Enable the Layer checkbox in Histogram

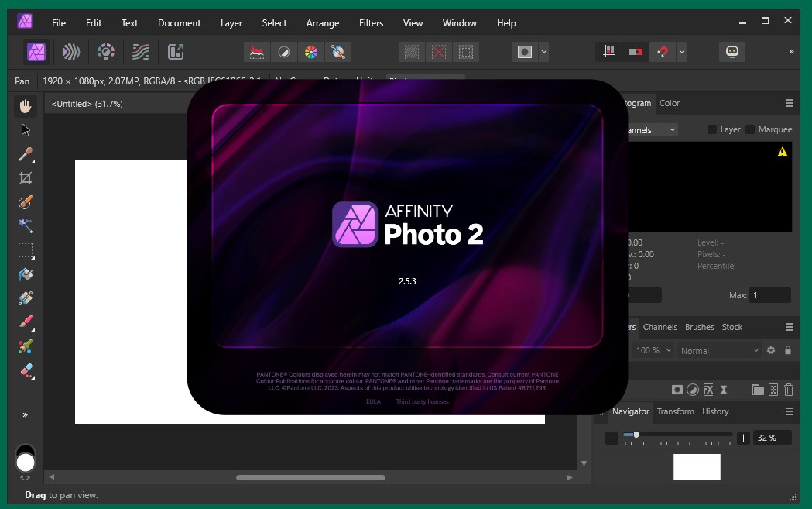(x=712, y=129)
